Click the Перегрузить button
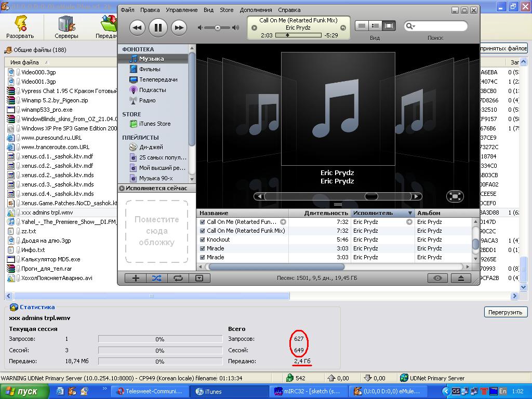The width and height of the screenshot is (532, 399). pyautogui.click(x=505, y=312)
